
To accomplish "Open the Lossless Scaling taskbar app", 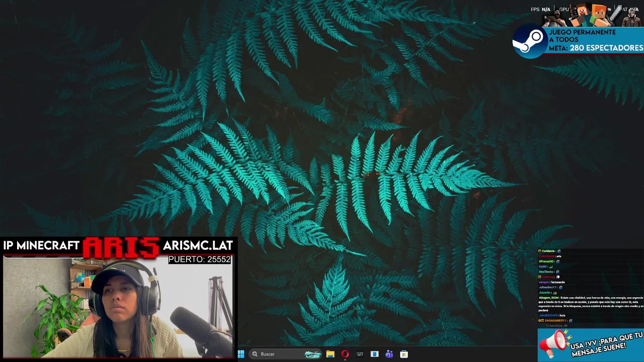I will (x=360, y=354).
